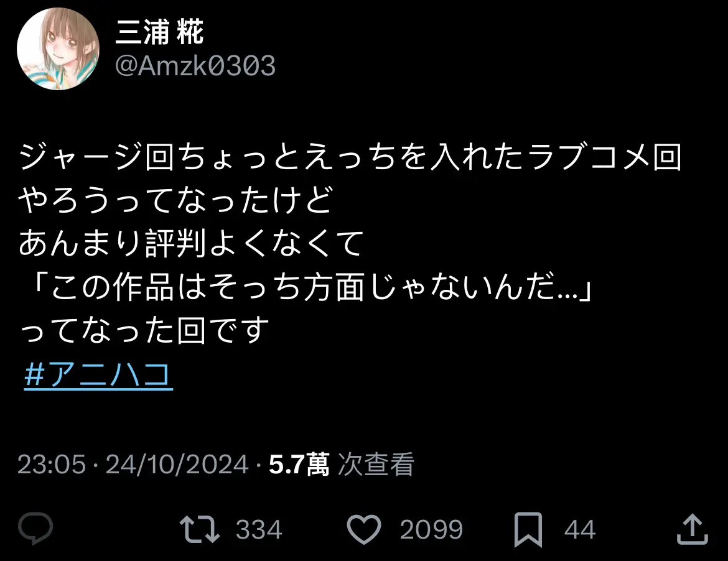Screen dimensions: 728x561
Task: Open the 5.7萬 view count analytics
Action: pyautogui.click(x=299, y=464)
